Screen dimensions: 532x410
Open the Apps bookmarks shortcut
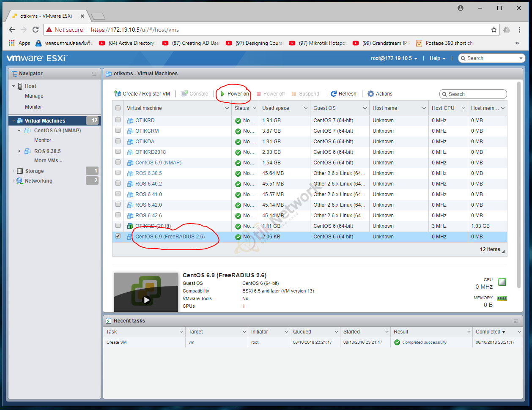pyautogui.click(x=19, y=43)
